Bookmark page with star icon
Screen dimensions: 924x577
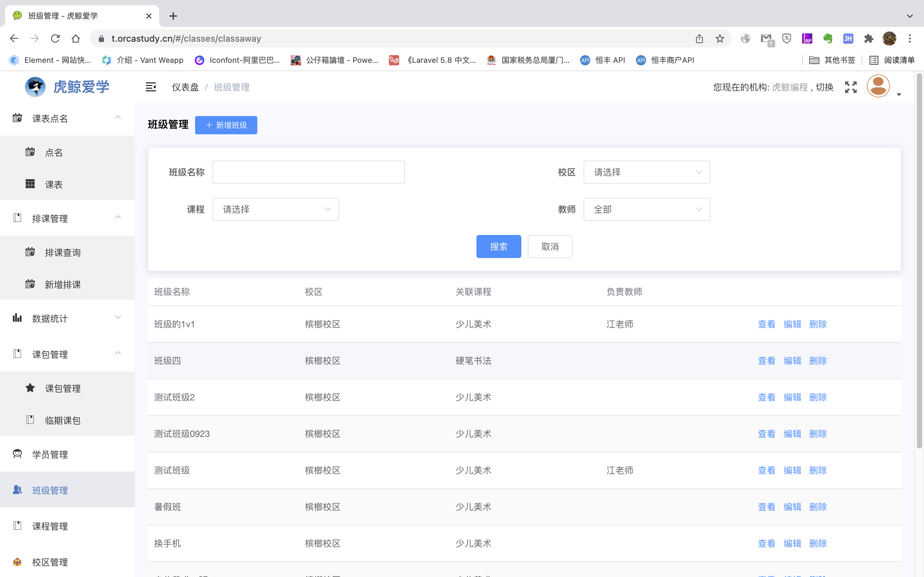click(720, 38)
